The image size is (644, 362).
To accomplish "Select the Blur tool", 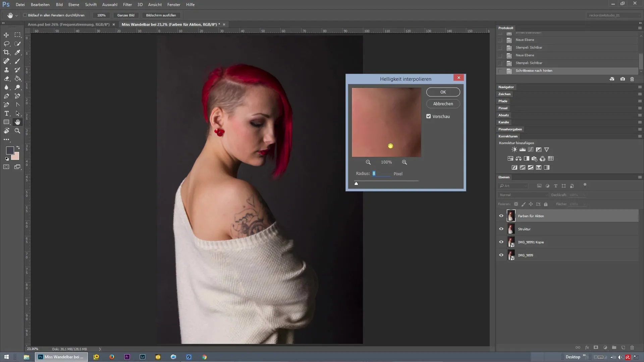I will click(6, 87).
